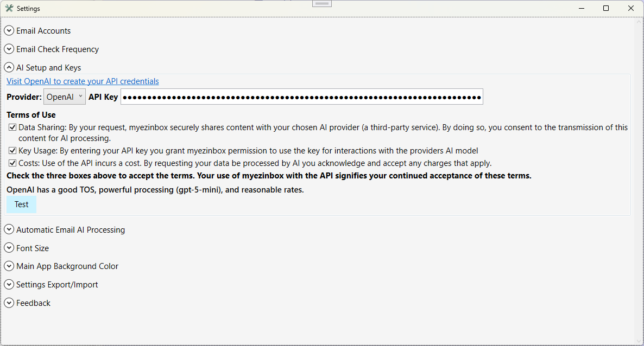This screenshot has height=346, width=644.
Task: Click the Settings Export/Import section label
Action: [57, 284]
